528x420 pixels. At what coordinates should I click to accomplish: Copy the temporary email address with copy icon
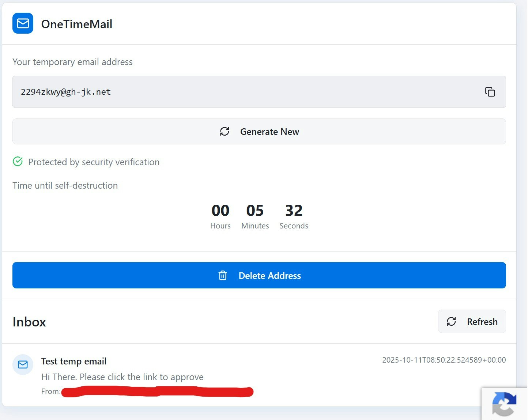[x=490, y=92]
